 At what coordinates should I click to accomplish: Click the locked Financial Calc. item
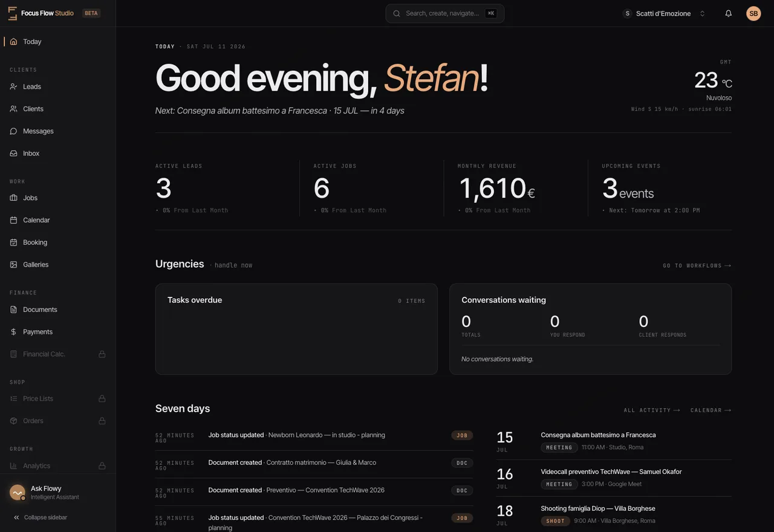pyautogui.click(x=58, y=354)
